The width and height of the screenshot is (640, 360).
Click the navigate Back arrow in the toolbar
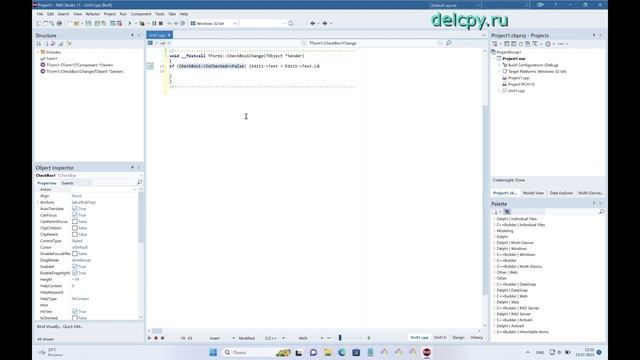point(313,24)
